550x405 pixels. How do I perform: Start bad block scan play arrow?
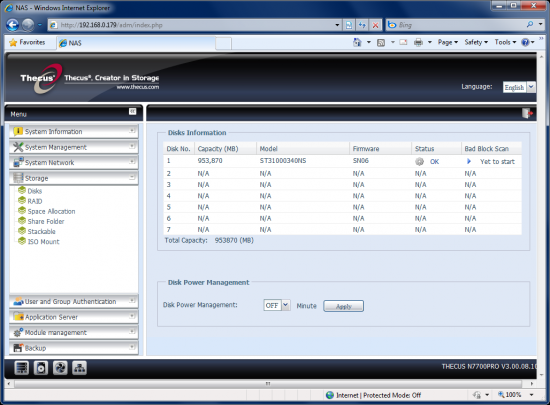pyautogui.click(x=469, y=161)
